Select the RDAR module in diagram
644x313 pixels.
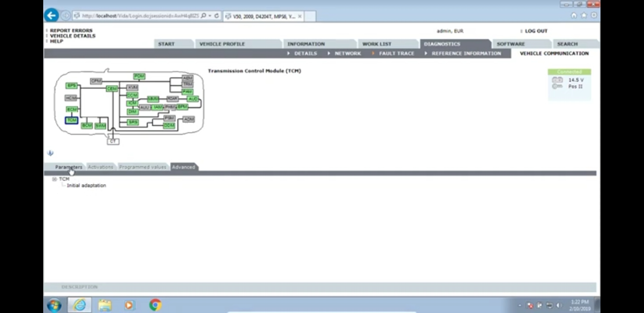tap(172, 99)
